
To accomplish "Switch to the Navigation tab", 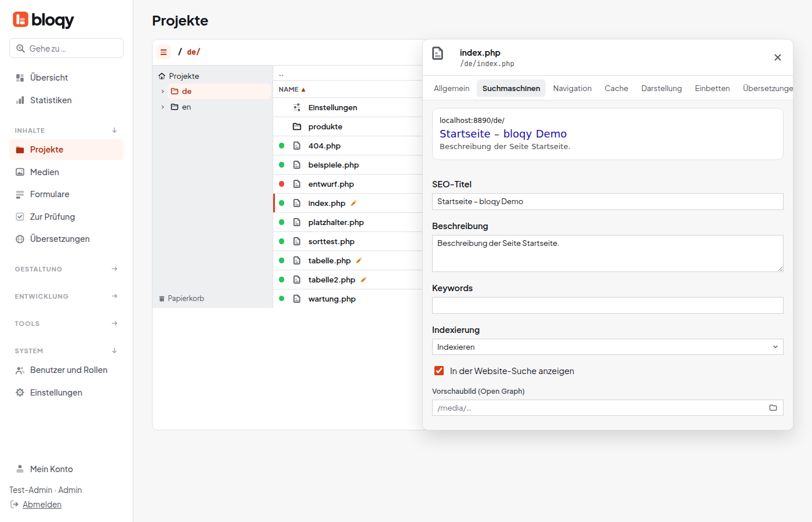I will (x=572, y=88).
